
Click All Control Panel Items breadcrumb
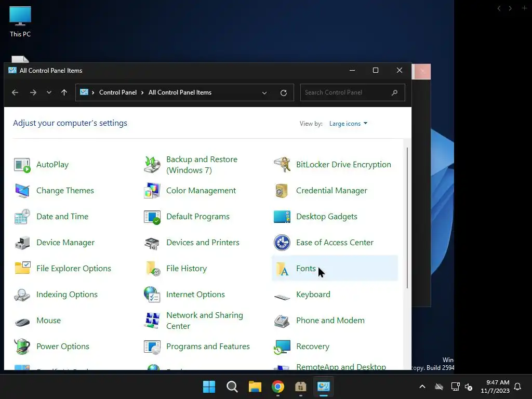pyautogui.click(x=180, y=92)
